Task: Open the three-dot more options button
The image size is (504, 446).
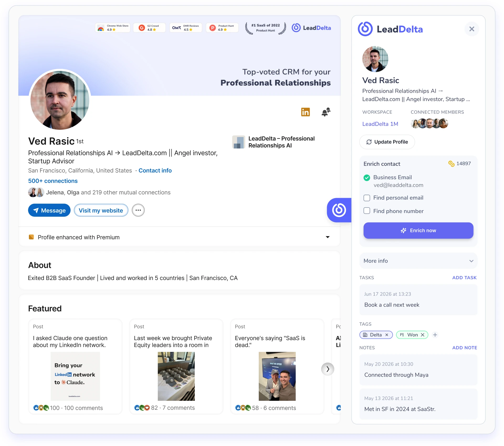Action: 138,210
